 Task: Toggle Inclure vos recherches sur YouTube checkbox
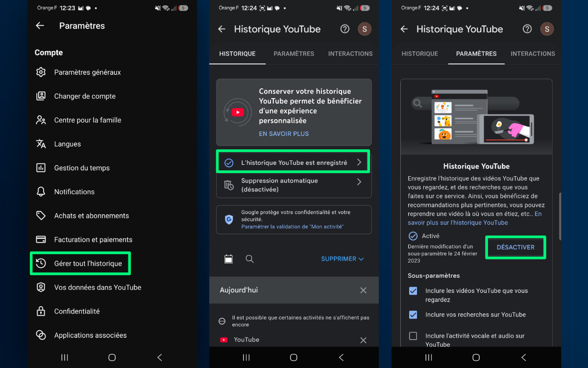413,315
